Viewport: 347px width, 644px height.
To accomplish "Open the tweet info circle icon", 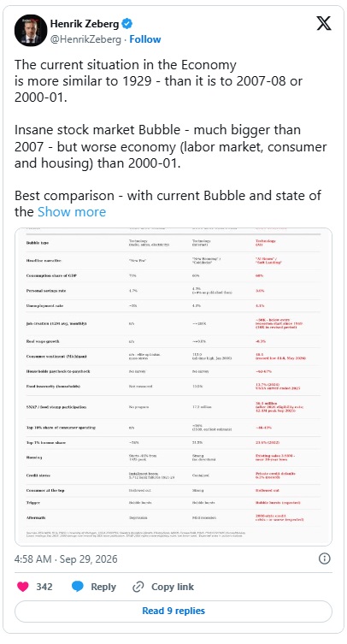I will pos(325,558).
